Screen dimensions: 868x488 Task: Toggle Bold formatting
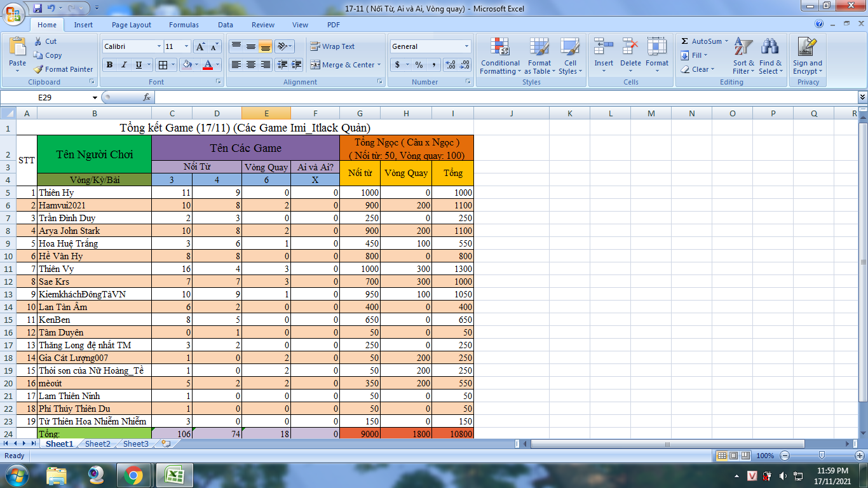pos(109,65)
